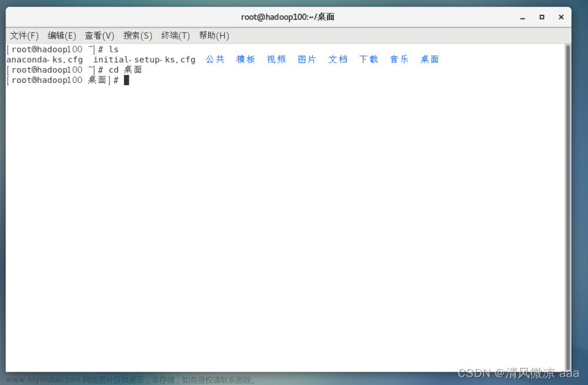The image size is (588, 385).
Task: Click the blue 桌面 directory name
Action: point(430,59)
